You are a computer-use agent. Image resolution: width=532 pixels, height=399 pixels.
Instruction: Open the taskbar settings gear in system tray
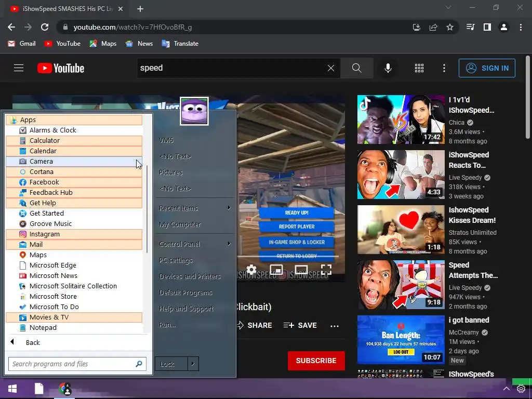point(521,389)
